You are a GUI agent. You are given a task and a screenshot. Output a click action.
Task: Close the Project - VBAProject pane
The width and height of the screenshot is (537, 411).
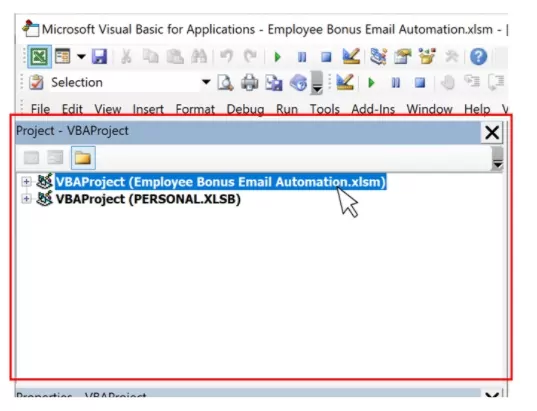pyautogui.click(x=492, y=132)
